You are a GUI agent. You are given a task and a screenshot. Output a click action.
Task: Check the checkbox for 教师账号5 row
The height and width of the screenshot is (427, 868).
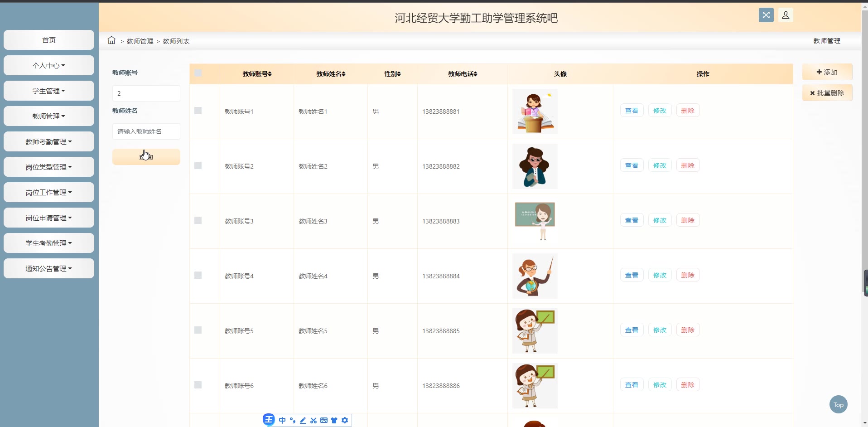(198, 330)
